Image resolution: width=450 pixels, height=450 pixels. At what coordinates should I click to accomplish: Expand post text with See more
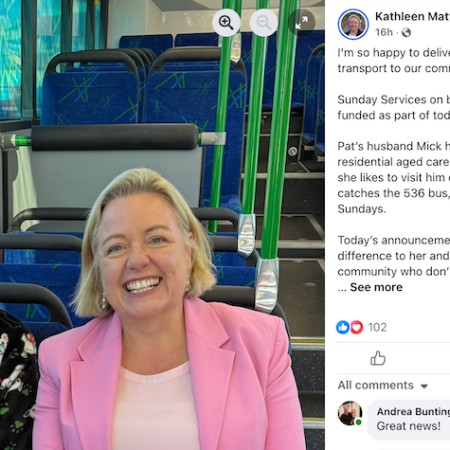tap(376, 287)
